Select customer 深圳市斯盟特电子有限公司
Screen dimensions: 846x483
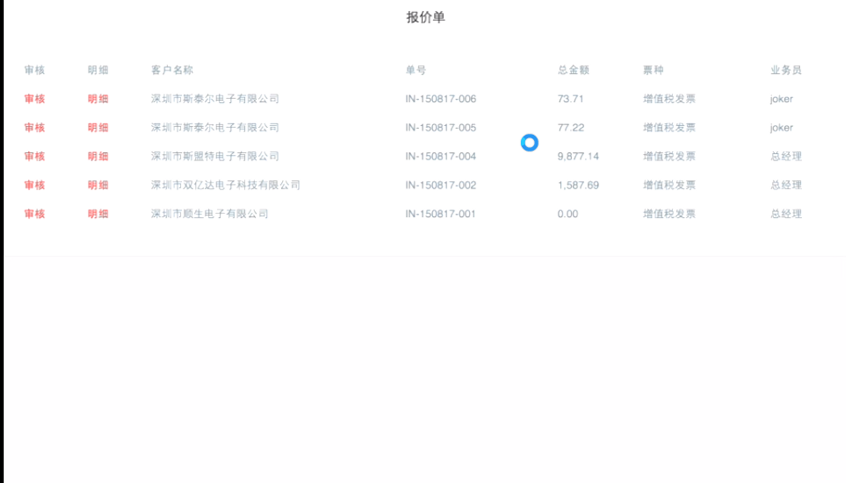(x=215, y=156)
